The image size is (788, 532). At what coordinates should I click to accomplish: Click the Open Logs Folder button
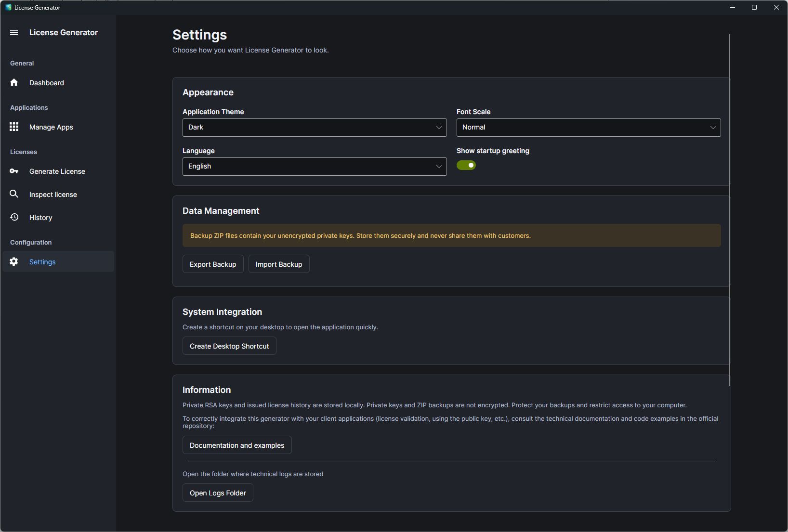(218, 493)
